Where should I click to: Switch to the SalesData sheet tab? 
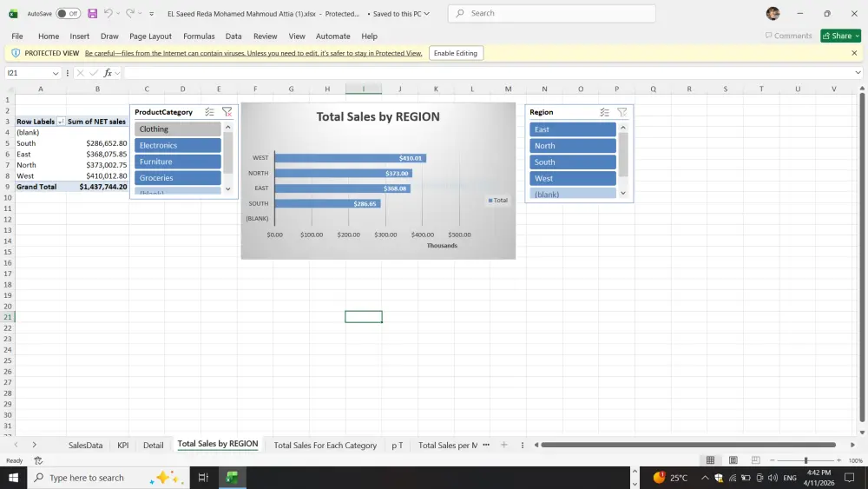pyautogui.click(x=85, y=446)
